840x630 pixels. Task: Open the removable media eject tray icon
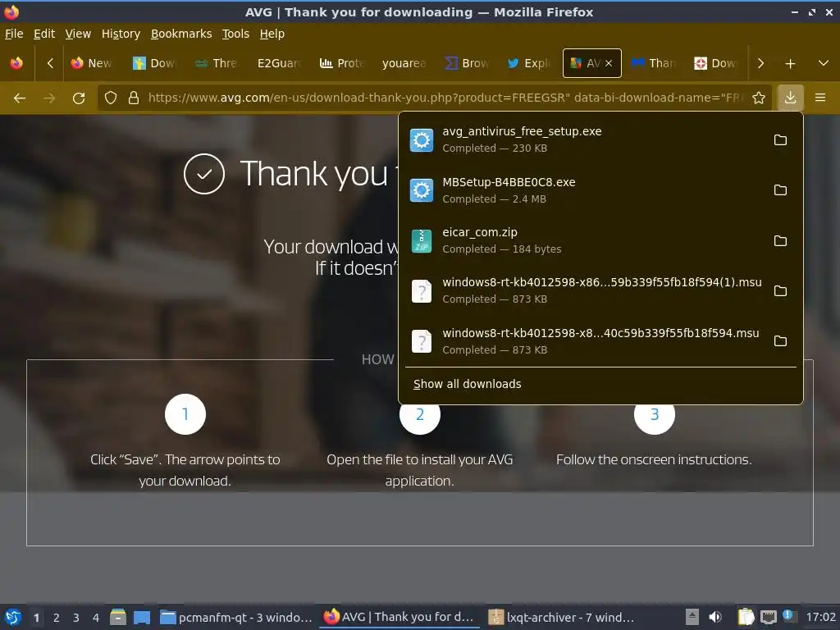(x=692, y=617)
